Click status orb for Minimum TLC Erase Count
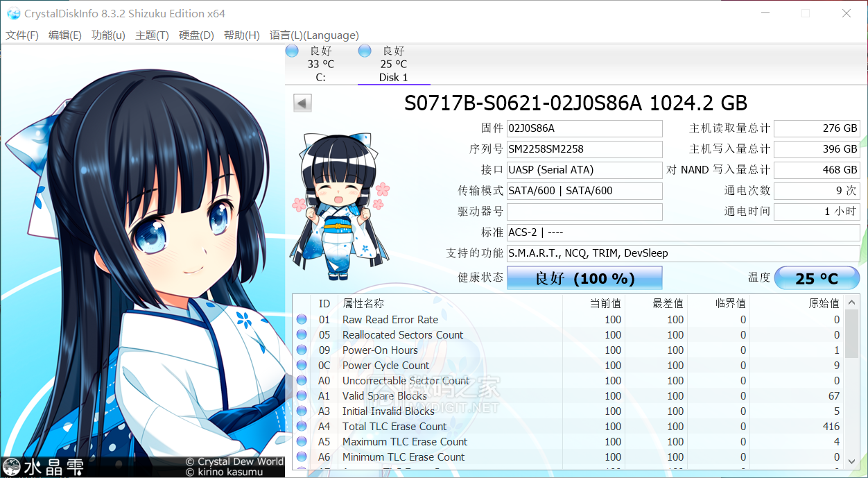This screenshot has width=868, height=478. click(302, 457)
